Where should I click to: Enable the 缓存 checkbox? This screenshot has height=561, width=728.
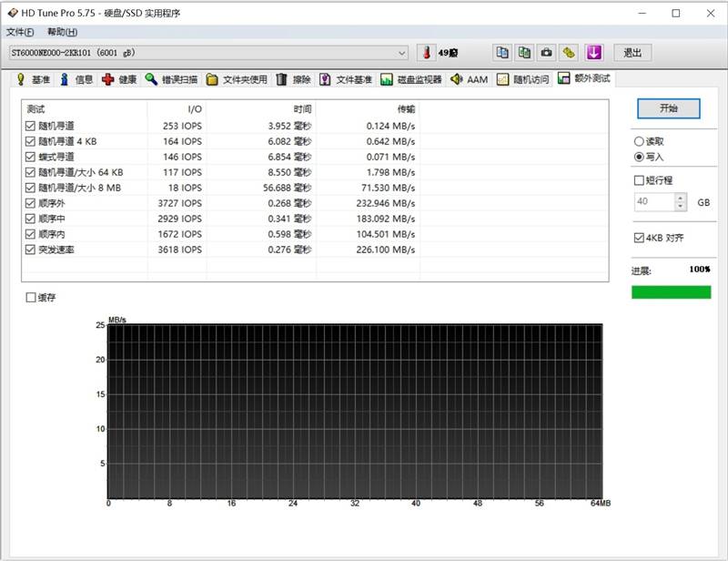[31, 298]
